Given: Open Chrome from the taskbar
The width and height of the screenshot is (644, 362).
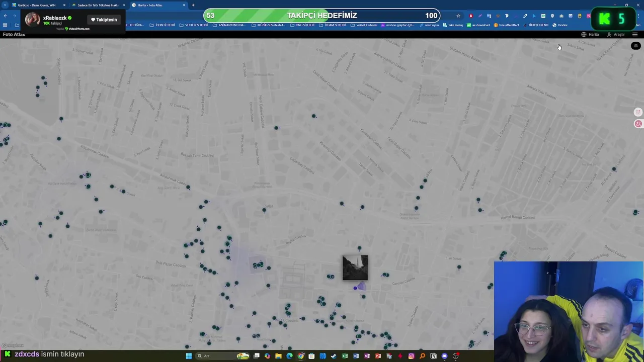Looking at the screenshot, I should [301, 356].
